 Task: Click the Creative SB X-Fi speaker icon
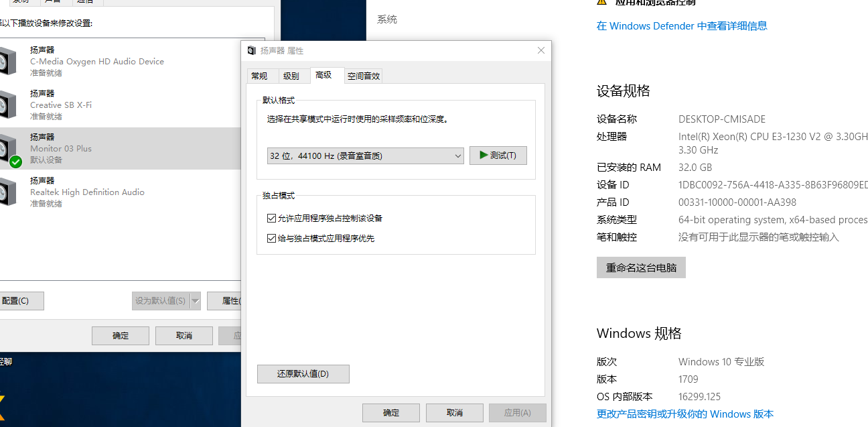[7, 105]
